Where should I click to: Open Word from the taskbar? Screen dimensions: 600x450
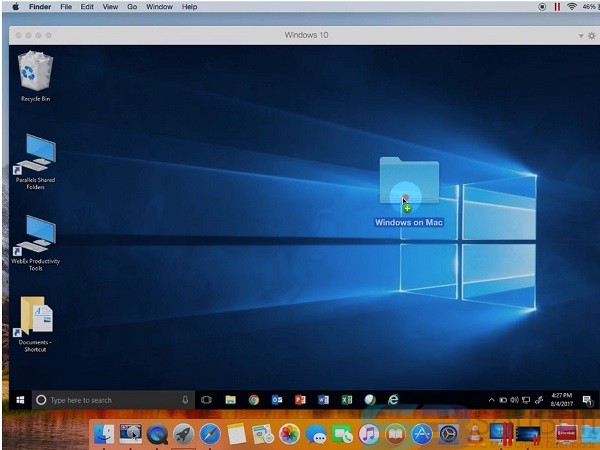pos(323,400)
